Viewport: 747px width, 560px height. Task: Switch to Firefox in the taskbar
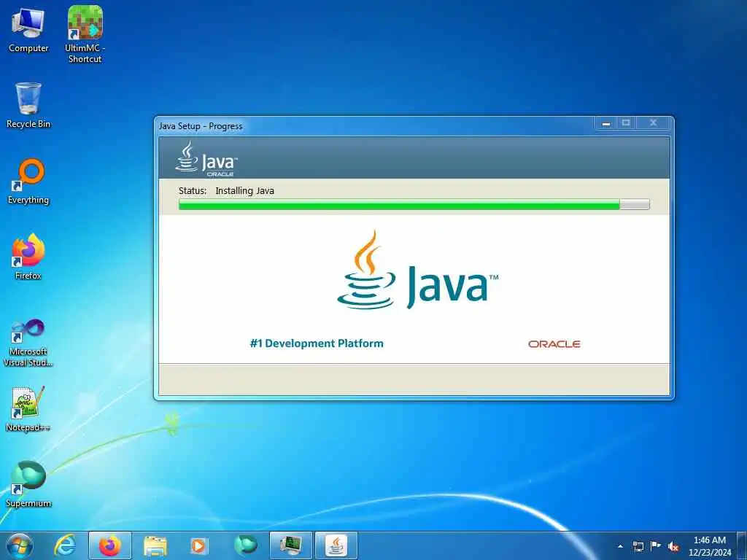point(110,545)
